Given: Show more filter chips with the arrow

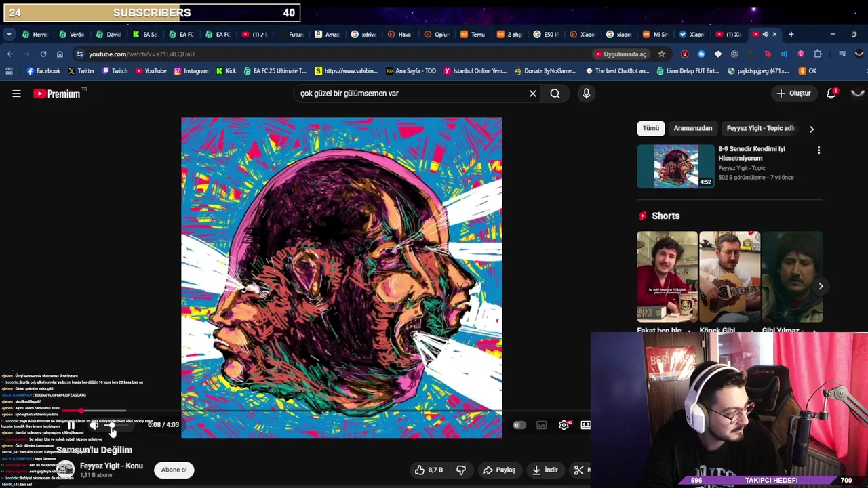Looking at the screenshot, I should click(x=812, y=129).
